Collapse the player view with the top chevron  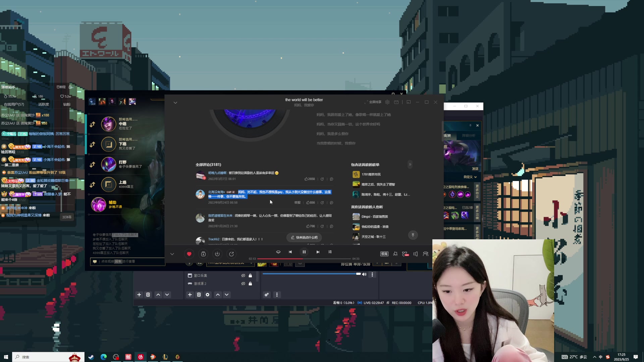(175, 103)
